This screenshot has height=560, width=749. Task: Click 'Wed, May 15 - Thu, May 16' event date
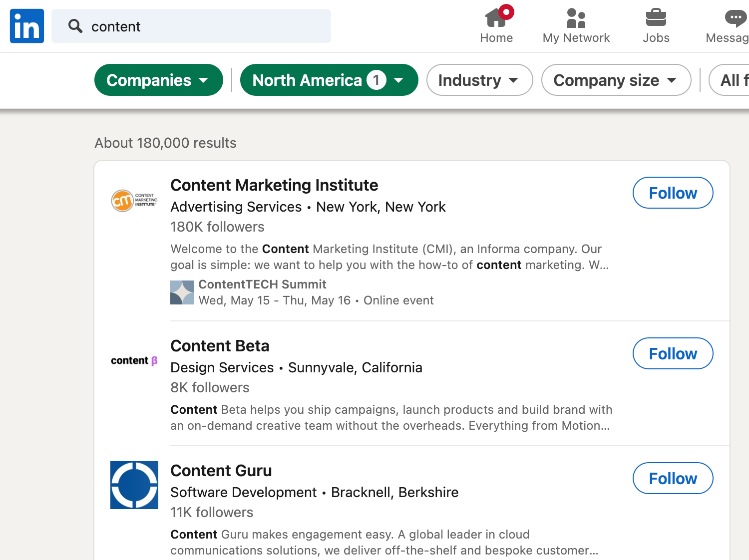tap(275, 300)
